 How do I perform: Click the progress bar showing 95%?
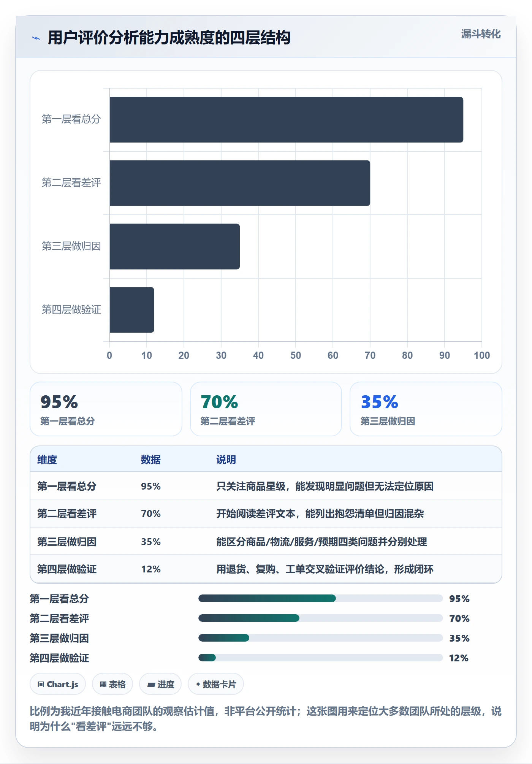320,598
